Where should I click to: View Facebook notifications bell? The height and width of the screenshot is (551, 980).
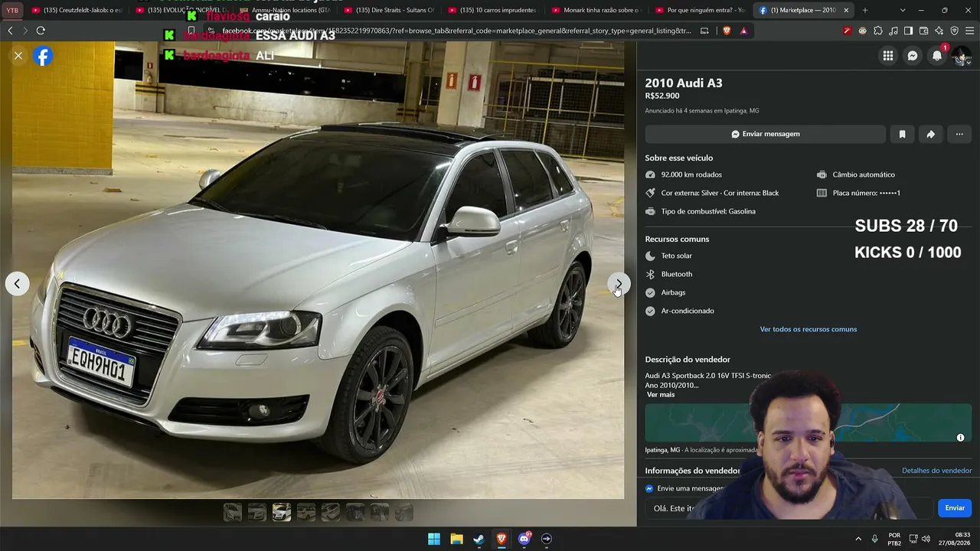pos(937,56)
